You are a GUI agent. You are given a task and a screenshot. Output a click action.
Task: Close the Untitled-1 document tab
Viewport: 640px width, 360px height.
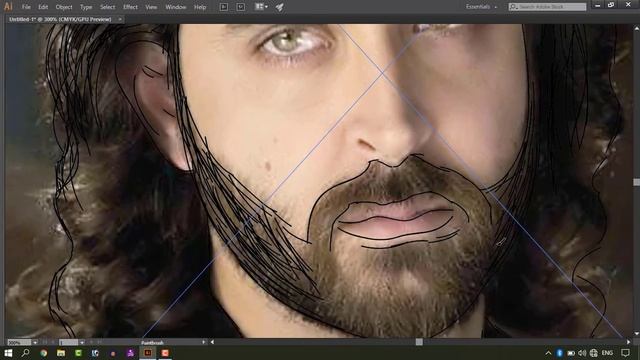coord(120,19)
